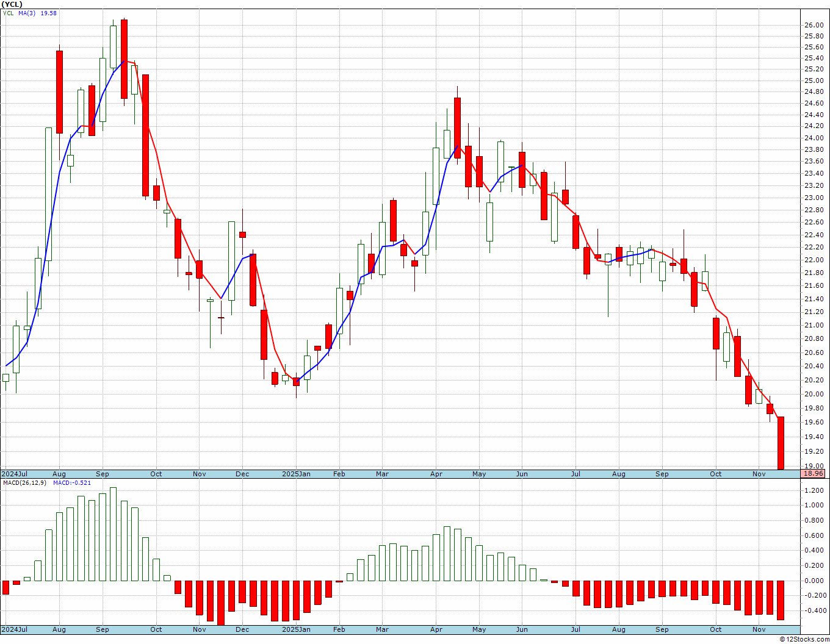Select the MACD:-0.521 value label
Viewport: 830px width, 644px height.
point(72,482)
